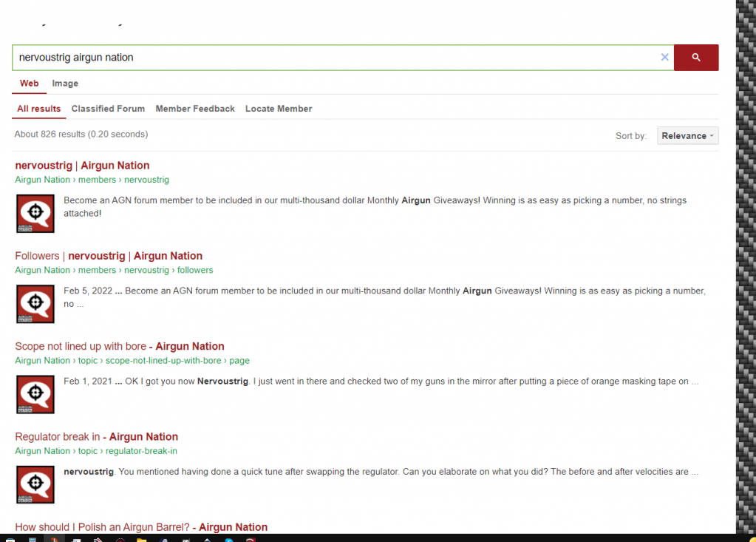Switch to the Web tab
The image size is (756, 542).
pos(29,84)
